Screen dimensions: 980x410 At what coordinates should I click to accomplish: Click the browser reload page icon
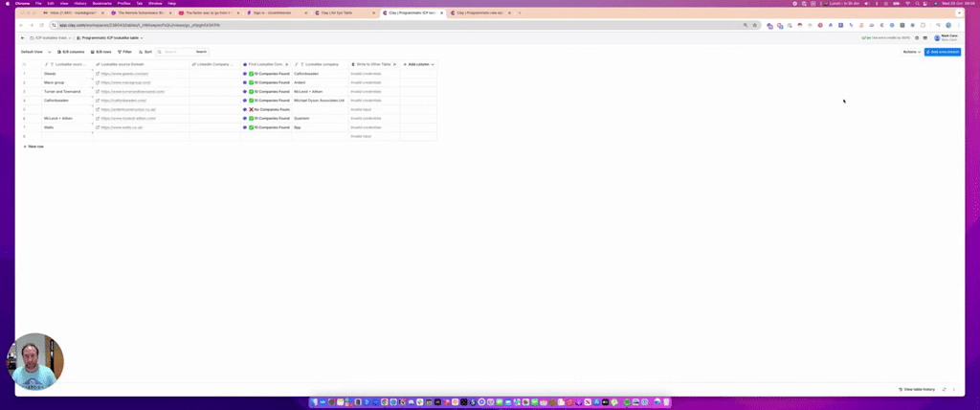[41, 24]
